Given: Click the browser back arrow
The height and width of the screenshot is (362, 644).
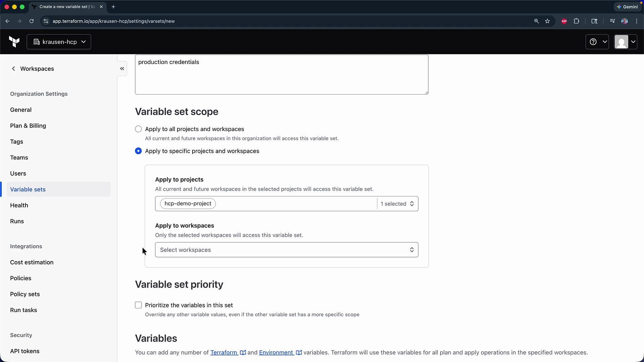Looking at the screenshot, I should tap(7, 21).
